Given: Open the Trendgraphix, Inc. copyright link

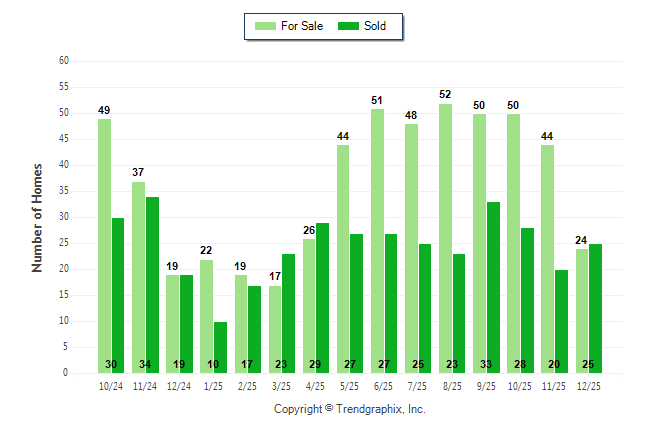Looking at the screenshot, I should click(x=350, y=409).
